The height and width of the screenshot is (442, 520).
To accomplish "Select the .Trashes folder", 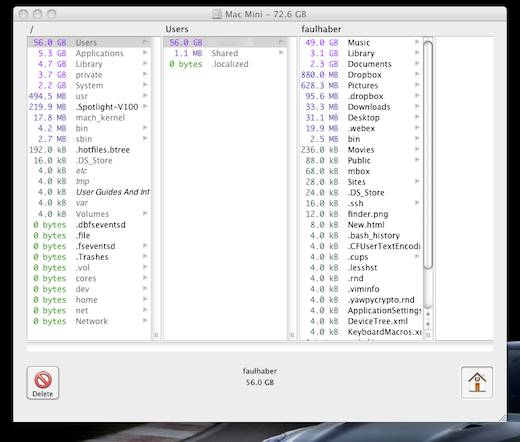I will [x=89, y=257].
